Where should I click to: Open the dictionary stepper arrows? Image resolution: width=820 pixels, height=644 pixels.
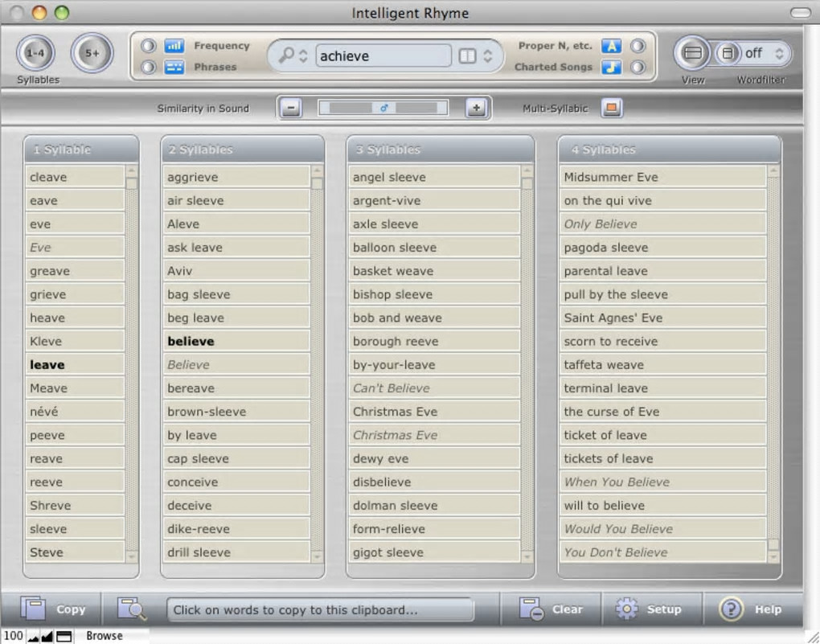click(x=487, y=55)
